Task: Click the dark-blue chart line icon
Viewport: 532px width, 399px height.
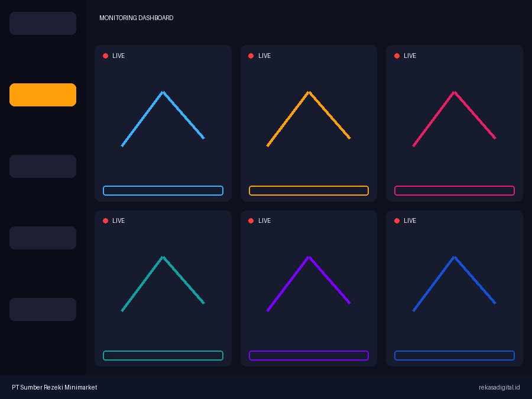Action: 455,284
